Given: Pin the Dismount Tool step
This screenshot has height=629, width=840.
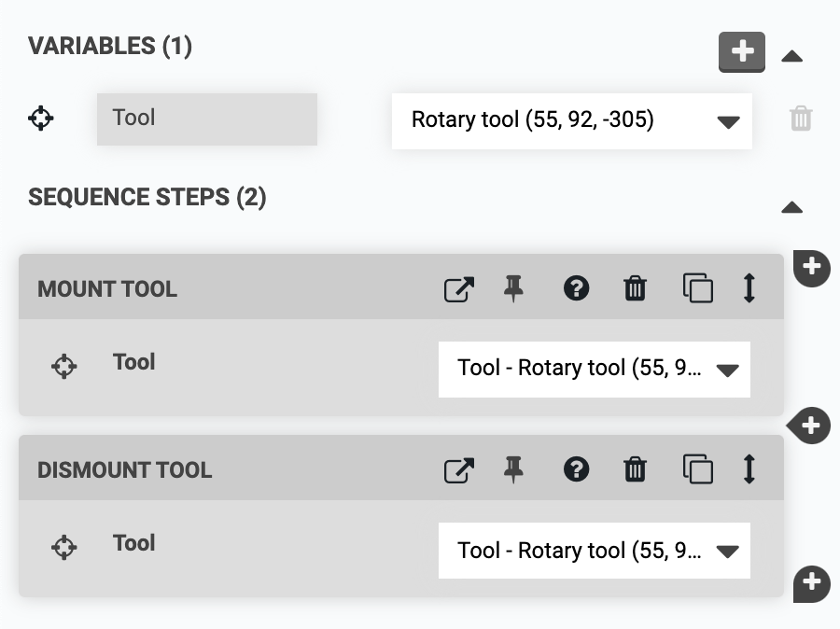Looking at the screenshot, I should point(513,469).
